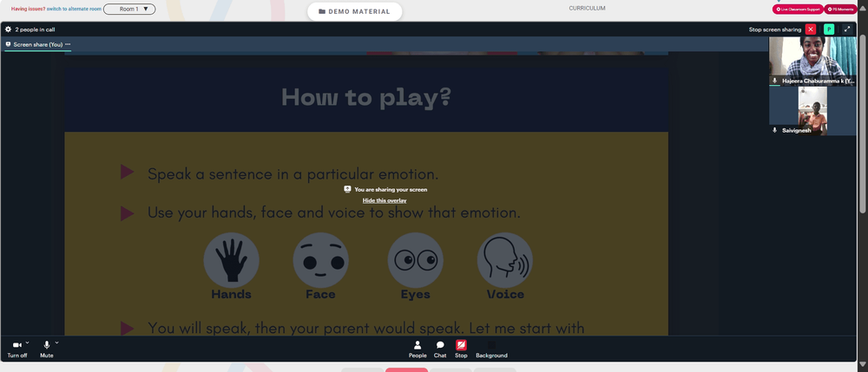Click the green P button
Screen dimensions: 868x372
829,29
